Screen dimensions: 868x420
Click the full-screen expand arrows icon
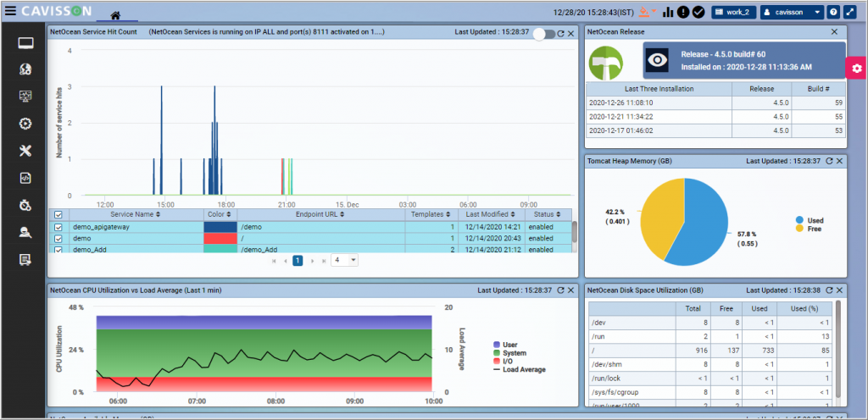(849, 12)
